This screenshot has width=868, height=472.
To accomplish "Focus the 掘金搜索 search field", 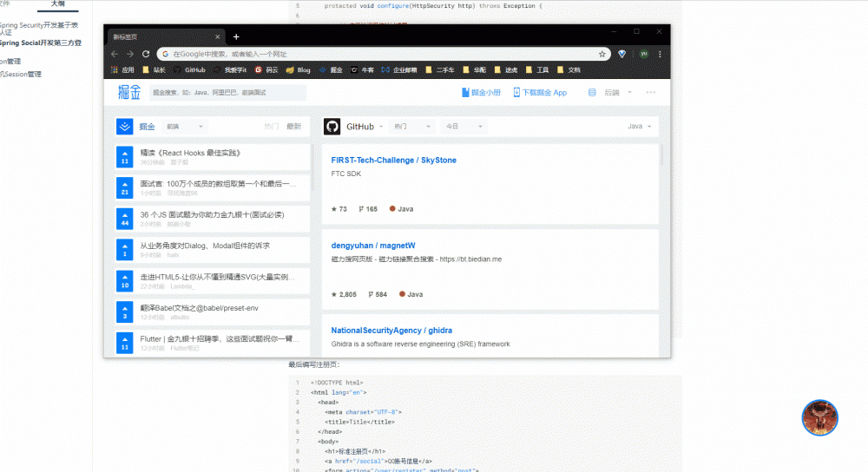I will tap(227, 93).
